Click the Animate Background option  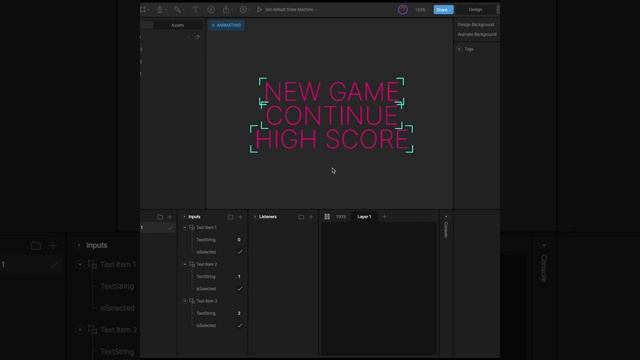pos(477,34)
